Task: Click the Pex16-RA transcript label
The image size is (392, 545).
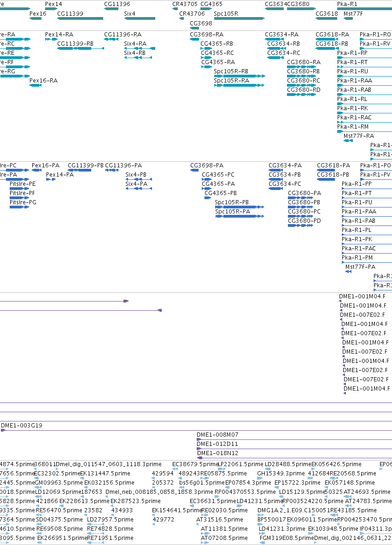Action: tap(43, 81)
